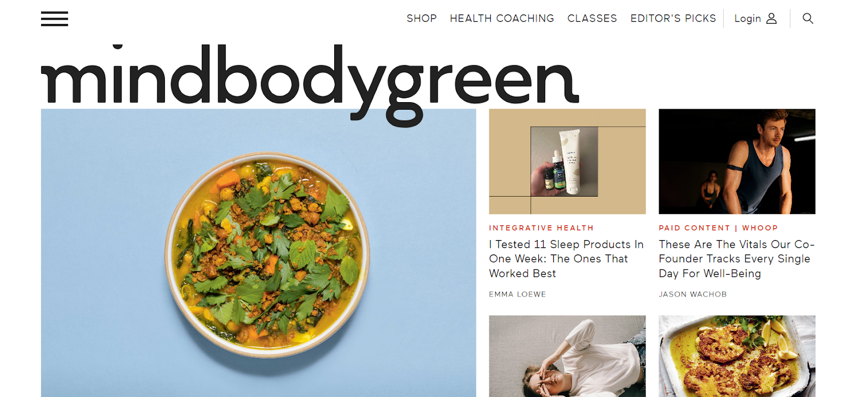Image resolution: width=868 pixels, height=397 pixels.
Task: Click the man in tank top thumbnail
Action: point(737,161)
